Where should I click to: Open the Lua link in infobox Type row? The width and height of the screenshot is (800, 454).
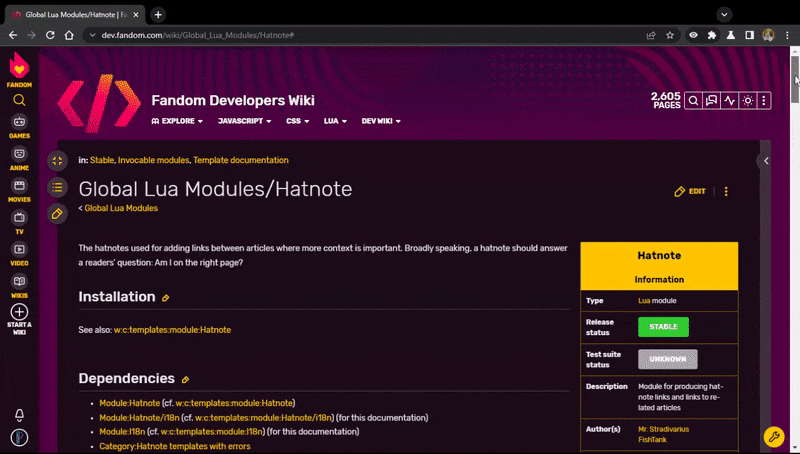tap(644, 300)
